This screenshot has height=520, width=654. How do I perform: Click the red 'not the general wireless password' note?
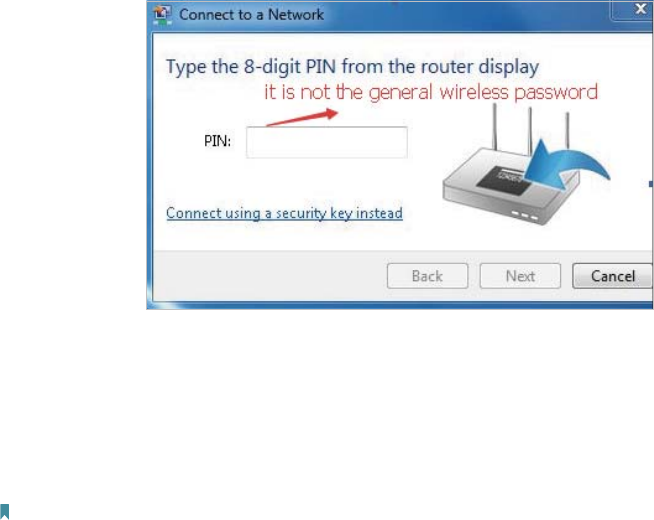(431, 92)
